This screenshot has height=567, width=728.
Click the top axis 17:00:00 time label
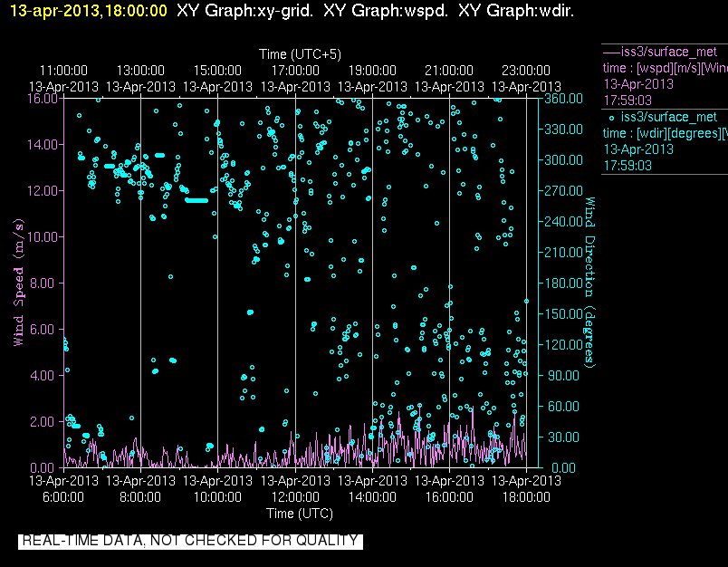click(x=295, y=71)
